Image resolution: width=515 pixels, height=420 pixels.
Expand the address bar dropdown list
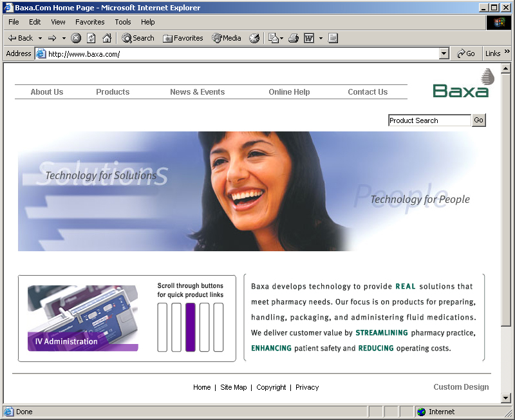[x=444, y=53]
